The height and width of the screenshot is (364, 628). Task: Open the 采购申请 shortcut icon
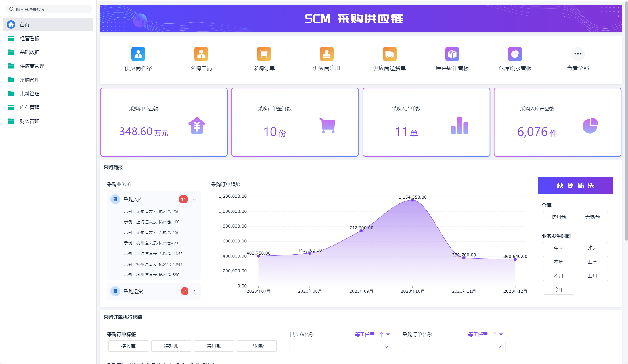click(201, 54)
